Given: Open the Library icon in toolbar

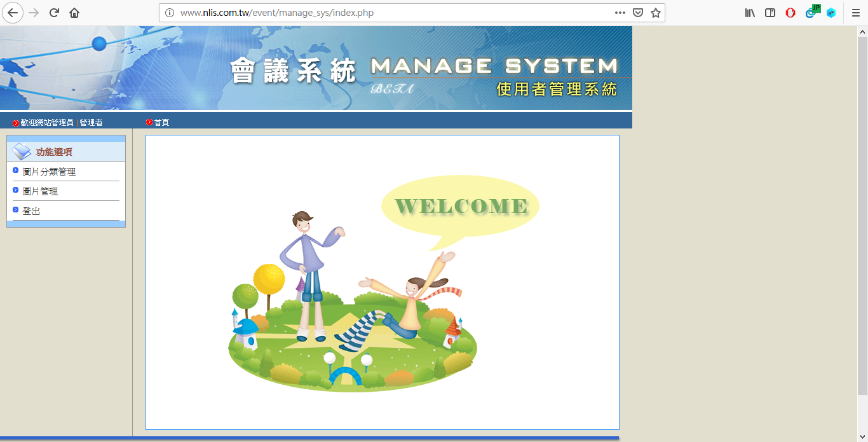Looking at the screenshot, I should [x=750, y=13].
